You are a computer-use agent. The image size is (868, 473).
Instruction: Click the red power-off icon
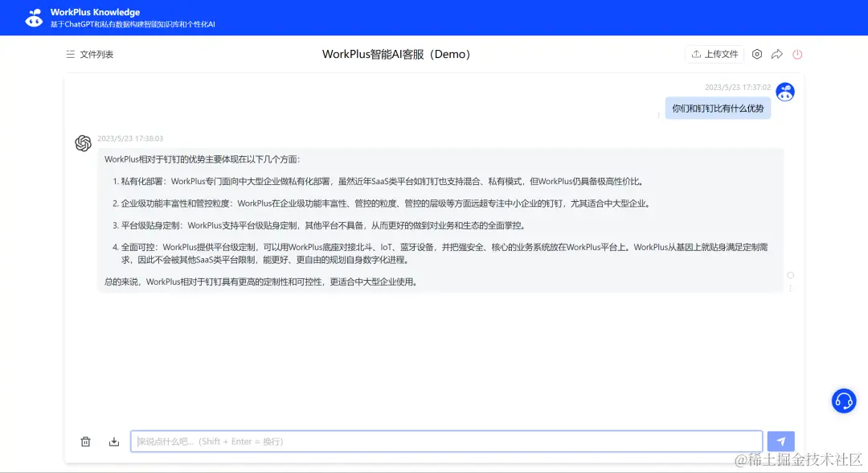[x=796, y=54]
